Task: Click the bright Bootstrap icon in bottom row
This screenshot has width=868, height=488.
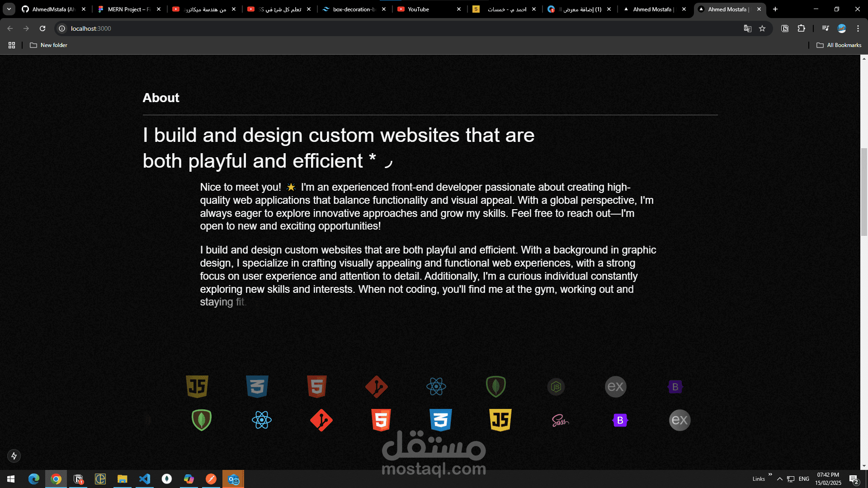Action: 620,421
